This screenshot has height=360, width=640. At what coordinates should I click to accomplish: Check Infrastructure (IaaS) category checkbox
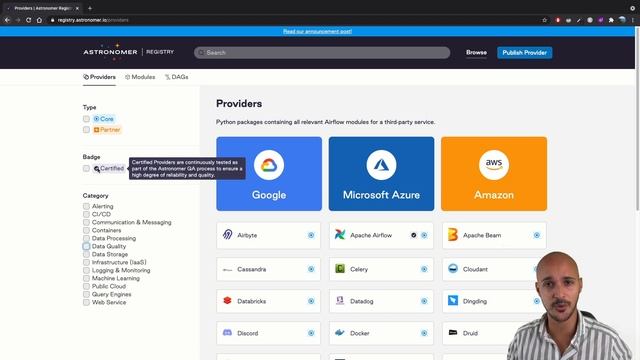[x=86, y=262]
